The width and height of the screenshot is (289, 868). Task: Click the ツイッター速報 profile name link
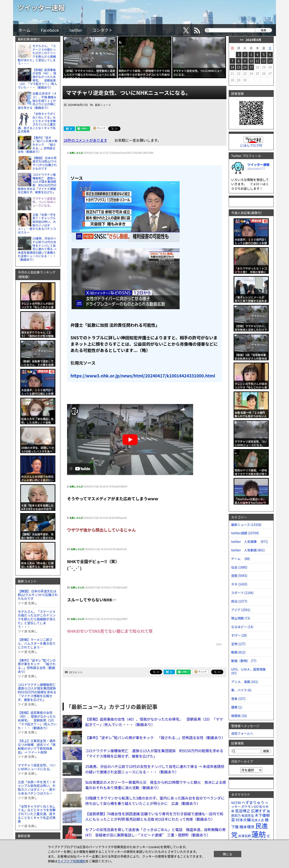[258, 165]
